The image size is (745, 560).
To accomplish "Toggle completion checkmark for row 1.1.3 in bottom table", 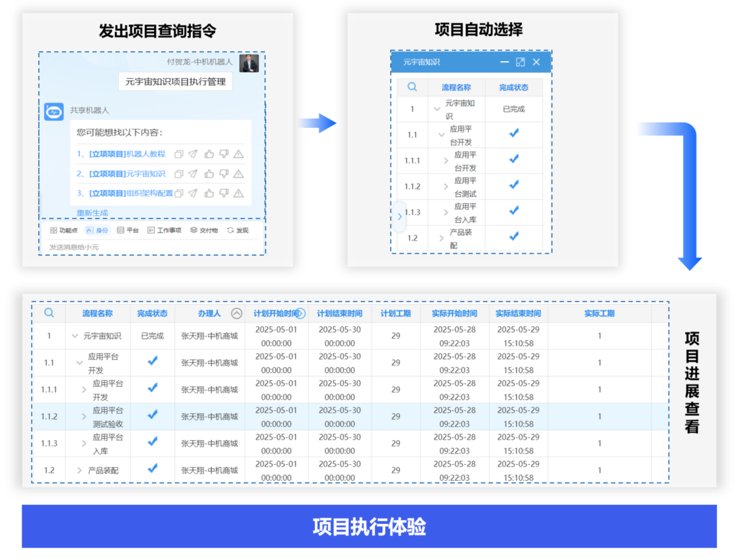I will (152, 442).
